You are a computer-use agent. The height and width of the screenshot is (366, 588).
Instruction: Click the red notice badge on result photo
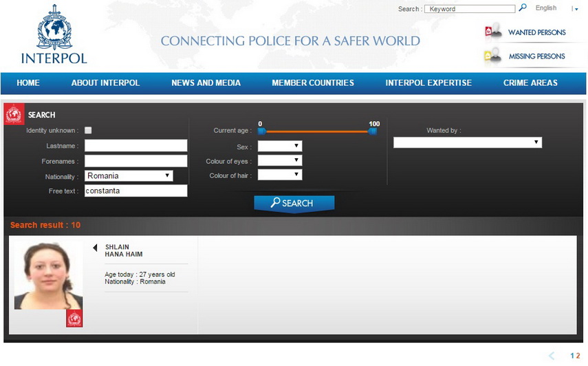click(x=74, y=318)
